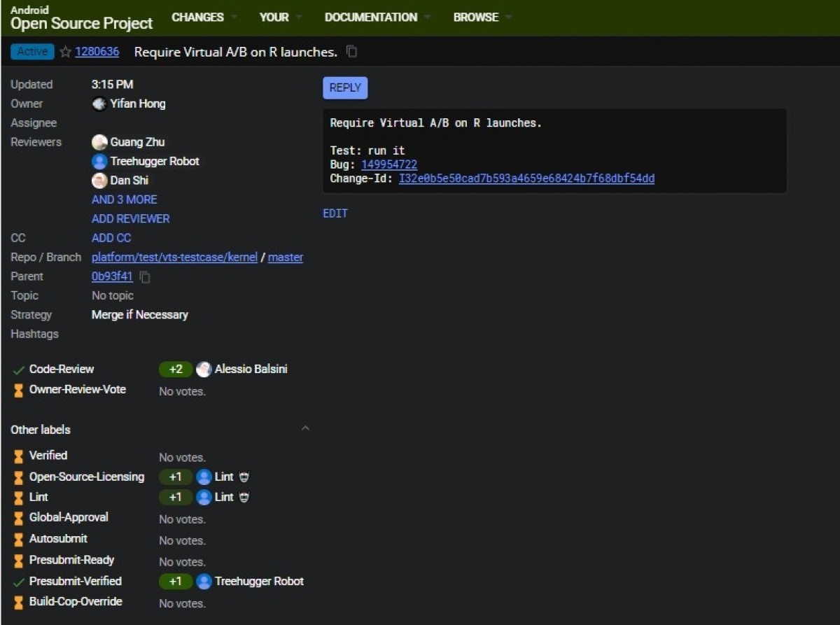Click reviewer name Dan Shi
Image resolution: width=840 pixels, height=625 pixels.
click(129, 181)
